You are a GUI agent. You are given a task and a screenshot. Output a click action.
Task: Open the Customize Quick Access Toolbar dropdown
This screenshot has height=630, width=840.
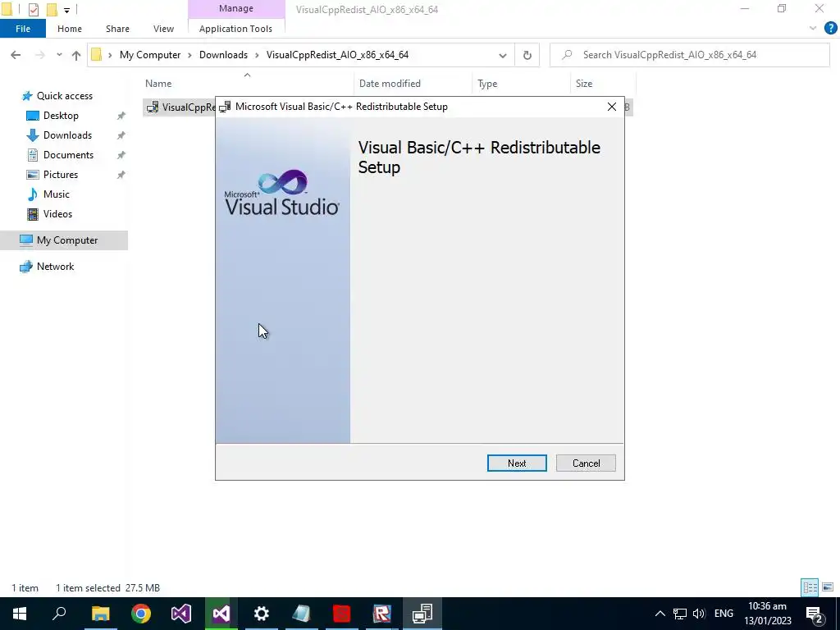[66, 10]
